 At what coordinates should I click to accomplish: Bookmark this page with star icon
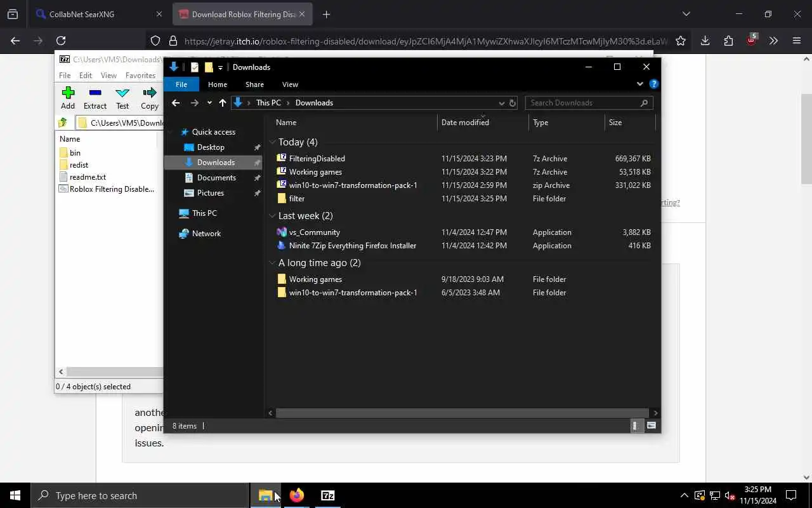681,41
